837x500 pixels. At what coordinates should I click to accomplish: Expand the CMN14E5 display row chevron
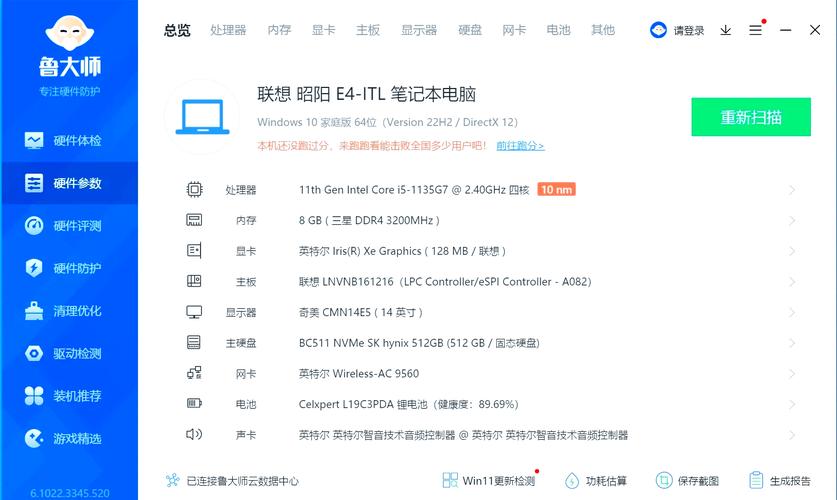pyautogui.click(x=792, y=312)
